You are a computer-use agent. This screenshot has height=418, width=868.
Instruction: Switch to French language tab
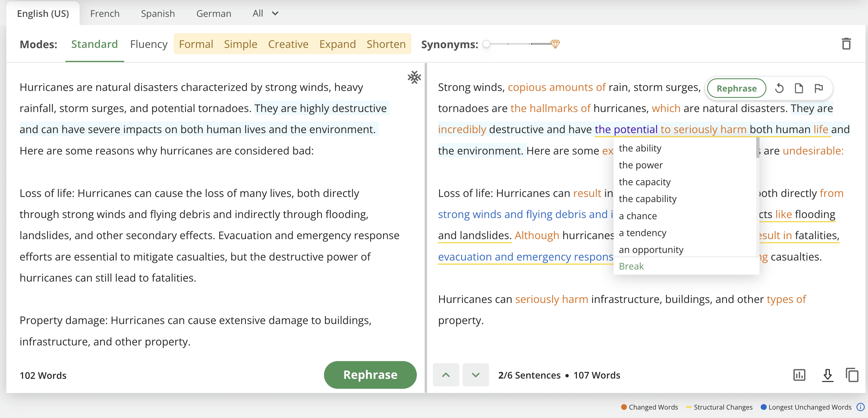105,14
